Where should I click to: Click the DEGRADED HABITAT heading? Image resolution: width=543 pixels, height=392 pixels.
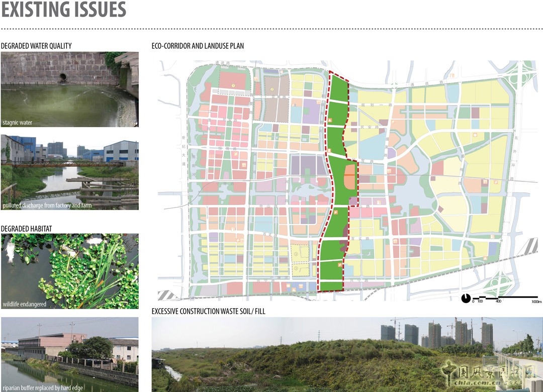26,229
